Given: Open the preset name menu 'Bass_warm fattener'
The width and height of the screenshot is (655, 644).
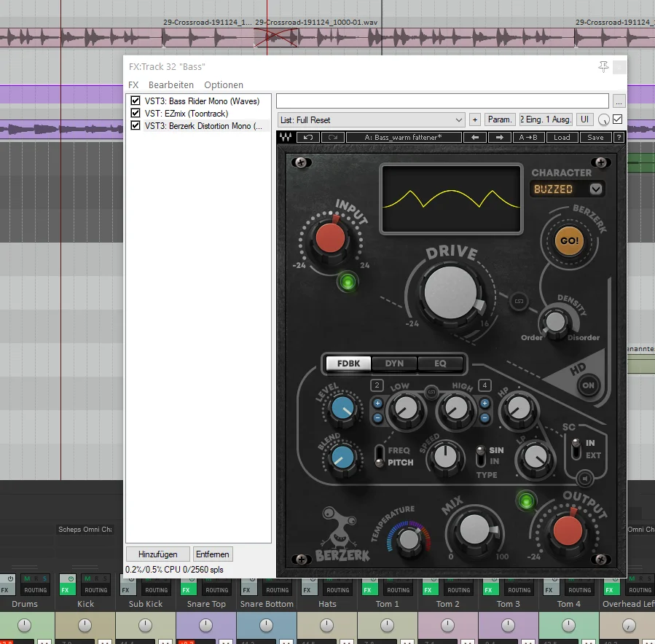Looking at the screenshot, I should click(x=404, y=138).
